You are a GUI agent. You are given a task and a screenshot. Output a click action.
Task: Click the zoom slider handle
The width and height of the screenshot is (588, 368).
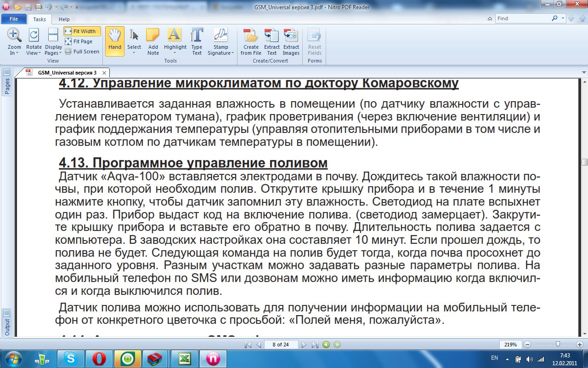pyautogui.click(x=557, y=344)
